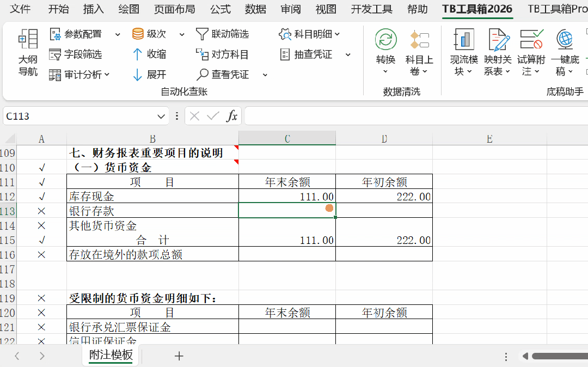Screen dimensions: 588x367
Task: Click 查看凭证 view voucher magnifier
Action: pos(202,75)
